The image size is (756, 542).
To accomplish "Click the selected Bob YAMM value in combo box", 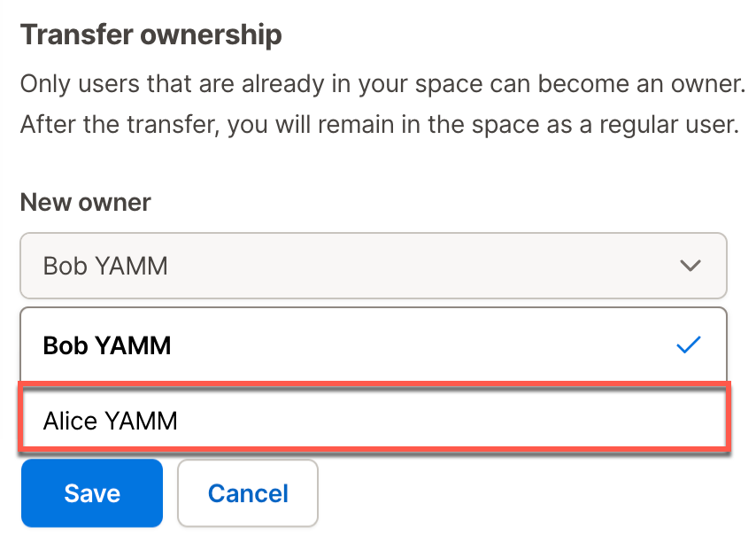I will (105, 266).
